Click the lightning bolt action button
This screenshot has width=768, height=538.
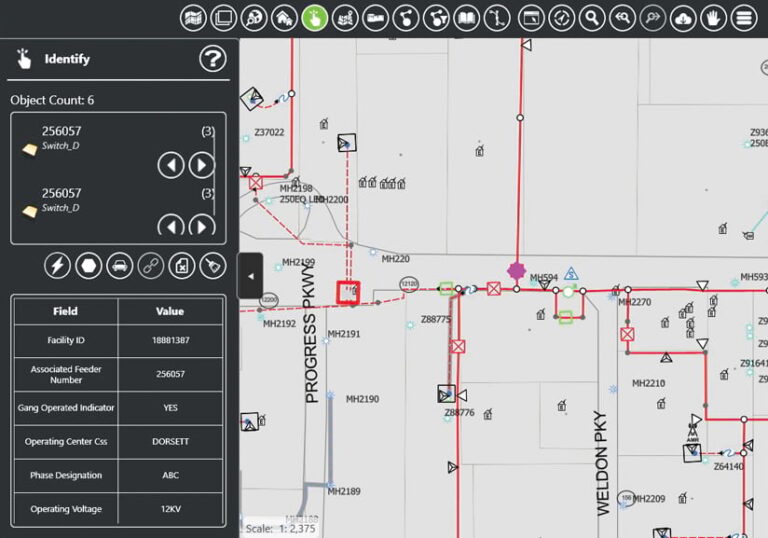57,266
